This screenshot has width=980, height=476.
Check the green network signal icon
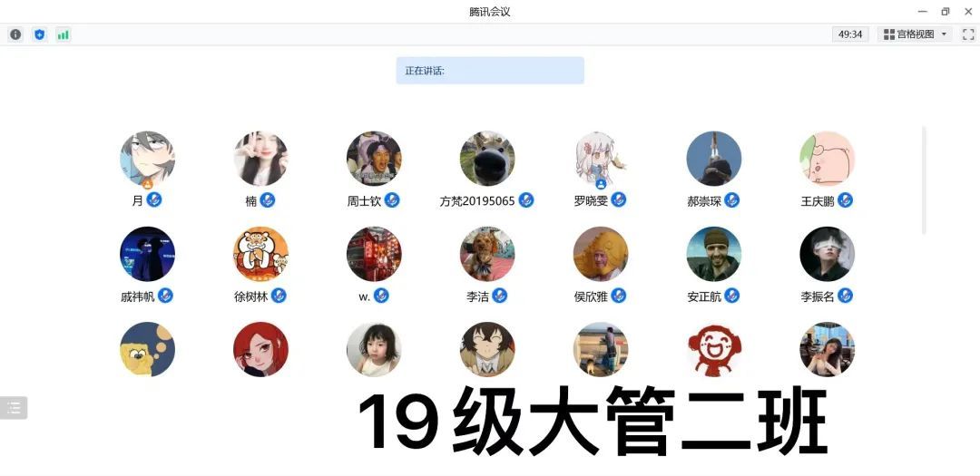click(64, 34)
